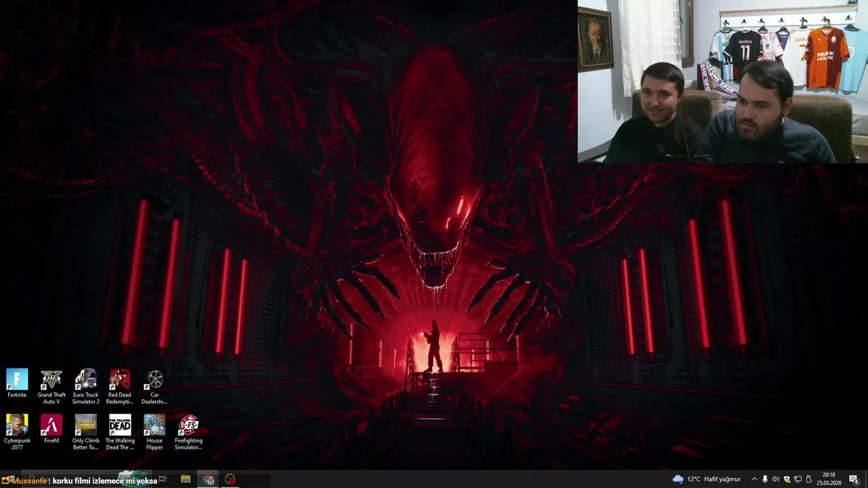This screenshot has height=488, width=868.
Task: Open the volume speaker control
Action: click(776, 479)
